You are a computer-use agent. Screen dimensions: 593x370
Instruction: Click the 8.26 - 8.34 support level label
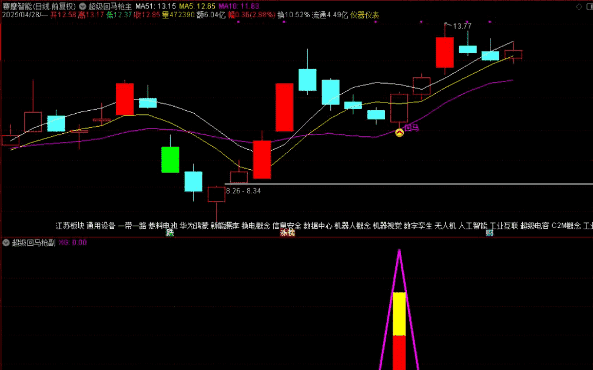point(243,191)
